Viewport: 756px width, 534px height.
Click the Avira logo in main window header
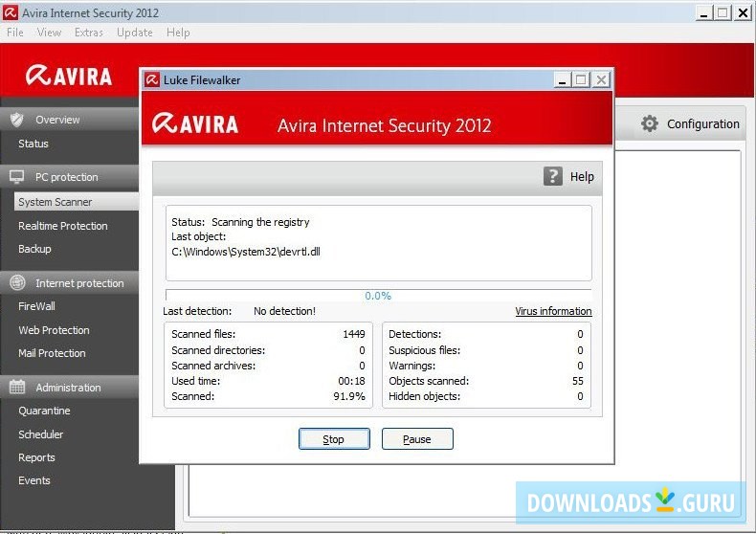point(69,76)
